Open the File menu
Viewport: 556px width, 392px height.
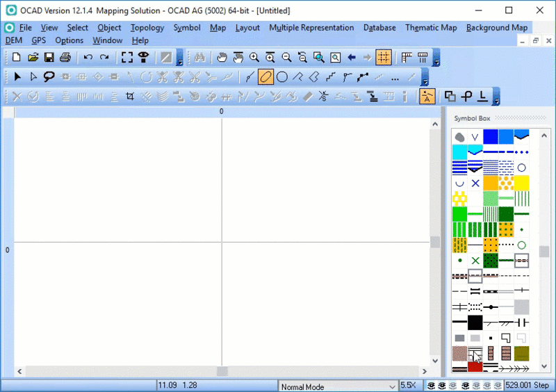pyautogui.click(x=25, y=28)
